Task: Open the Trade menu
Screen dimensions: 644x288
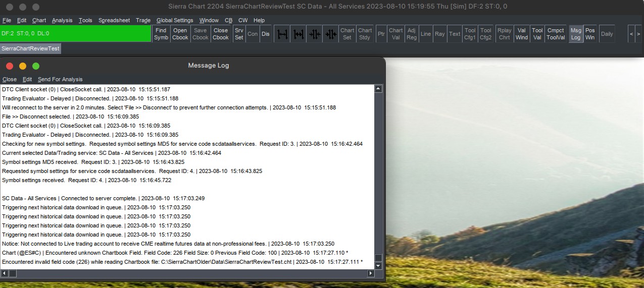Action: [x=143, y=20]
